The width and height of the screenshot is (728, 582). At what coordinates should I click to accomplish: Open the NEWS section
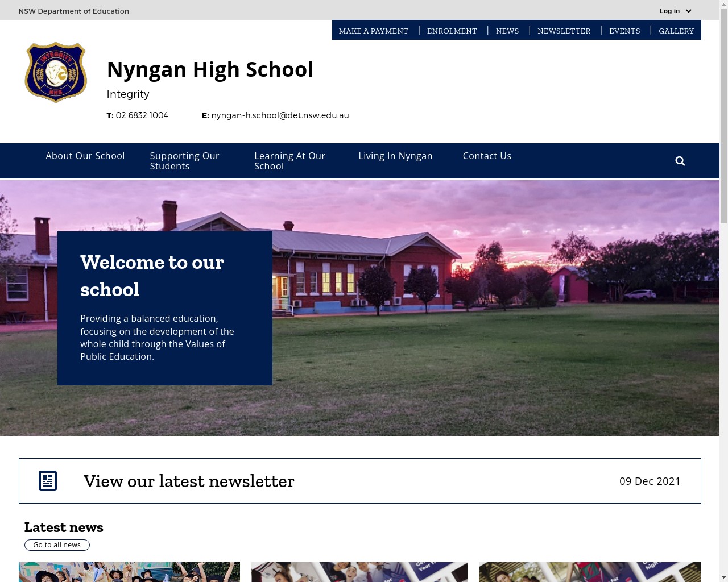(x=507, y=31)
